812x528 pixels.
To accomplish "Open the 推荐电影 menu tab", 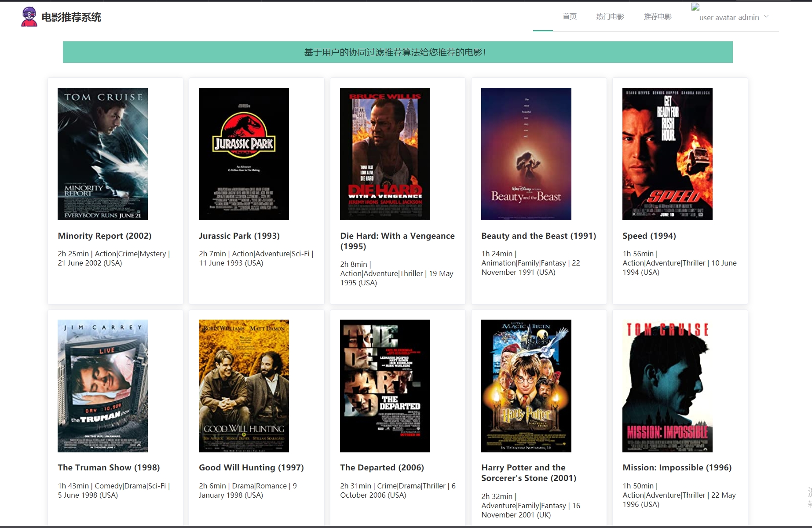I will point(658,17).
